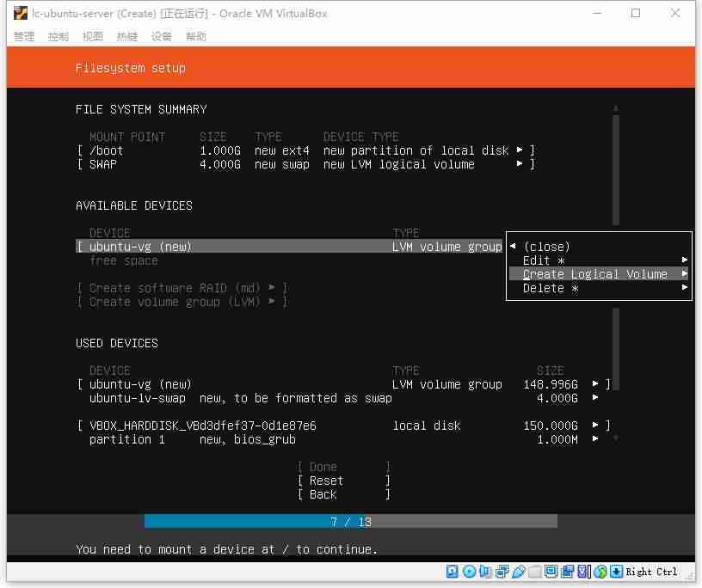Click the USB devices status icon
This screenshot has height=588, width=702.
pos(519,572)
